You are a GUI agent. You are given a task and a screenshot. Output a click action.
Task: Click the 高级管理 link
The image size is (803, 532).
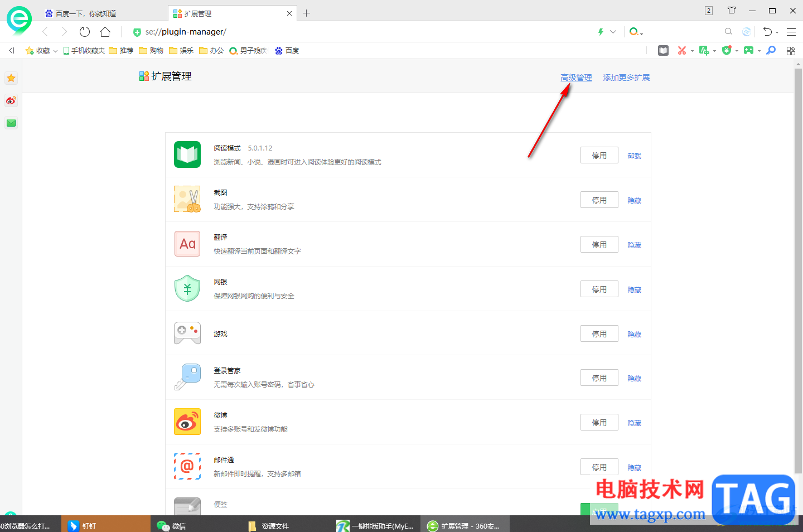tap(576, 77)
